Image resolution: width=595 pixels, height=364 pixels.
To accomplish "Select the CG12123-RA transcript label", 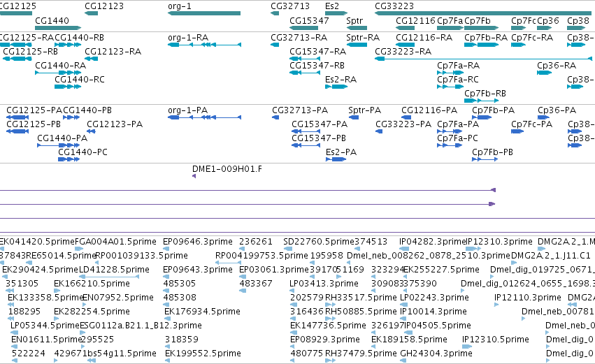I will (x=113, y=52).
